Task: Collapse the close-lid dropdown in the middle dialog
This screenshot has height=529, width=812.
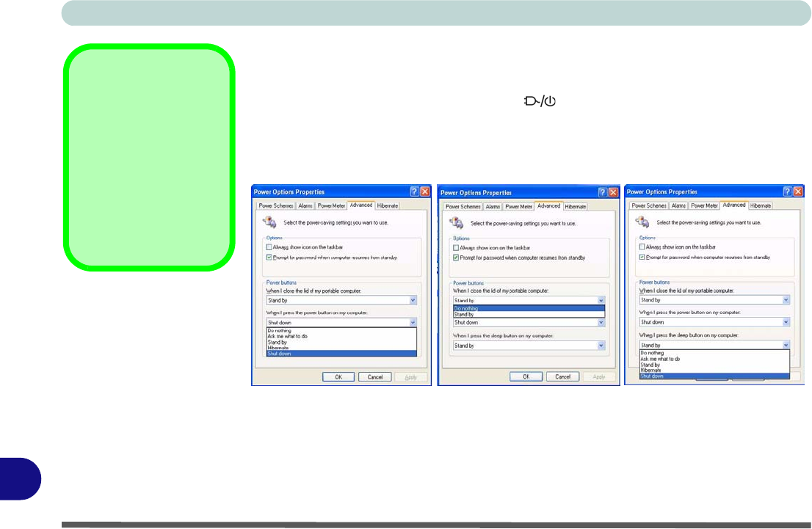Action: [x=601, y=300]
